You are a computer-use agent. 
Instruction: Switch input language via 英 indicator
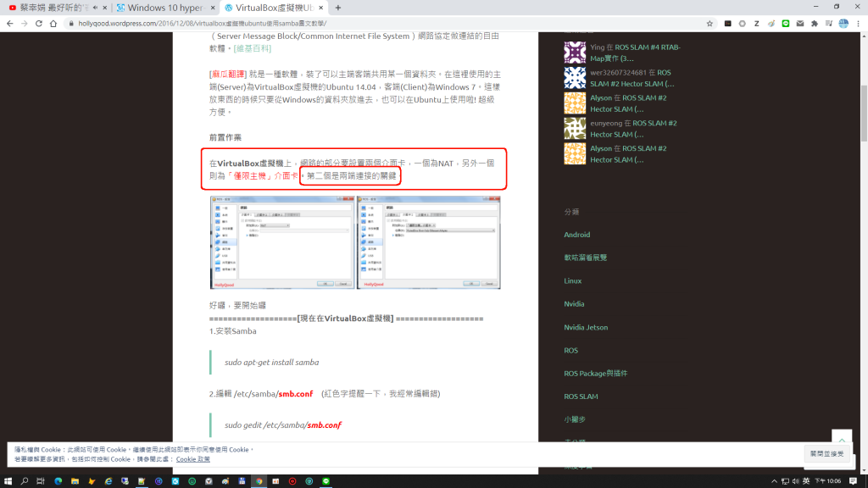[806, 481]
